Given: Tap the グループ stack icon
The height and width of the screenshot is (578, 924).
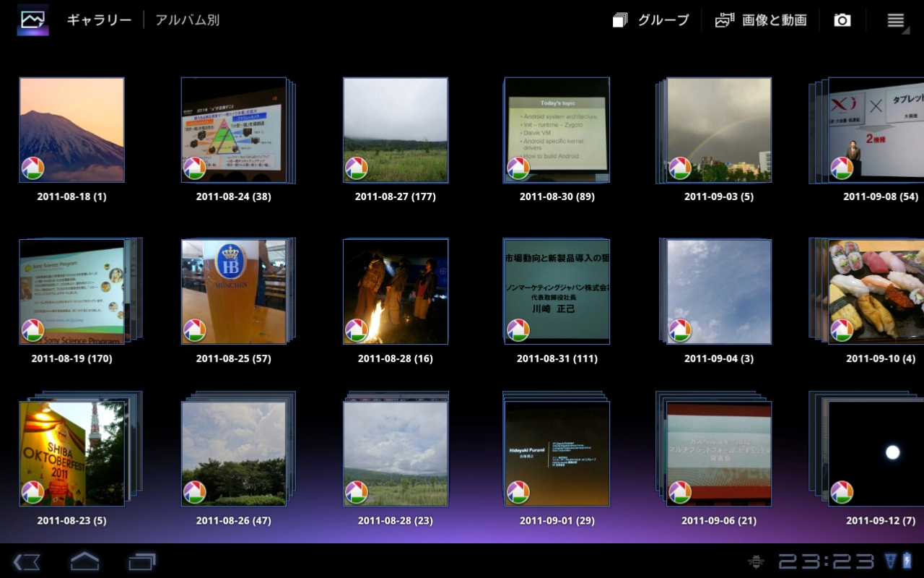Looking at the screenshot, I should [620, 20].
